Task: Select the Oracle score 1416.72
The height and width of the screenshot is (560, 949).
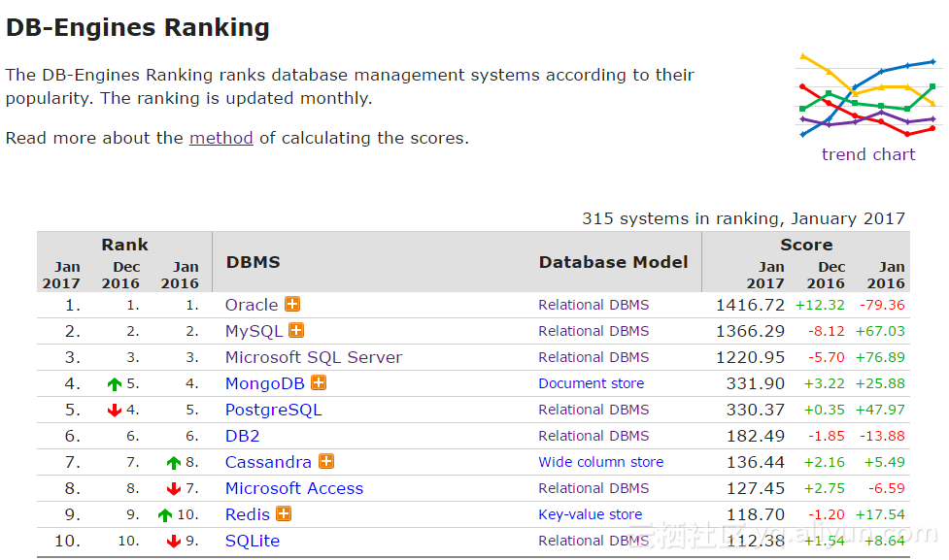Action: tap(751, 305)
